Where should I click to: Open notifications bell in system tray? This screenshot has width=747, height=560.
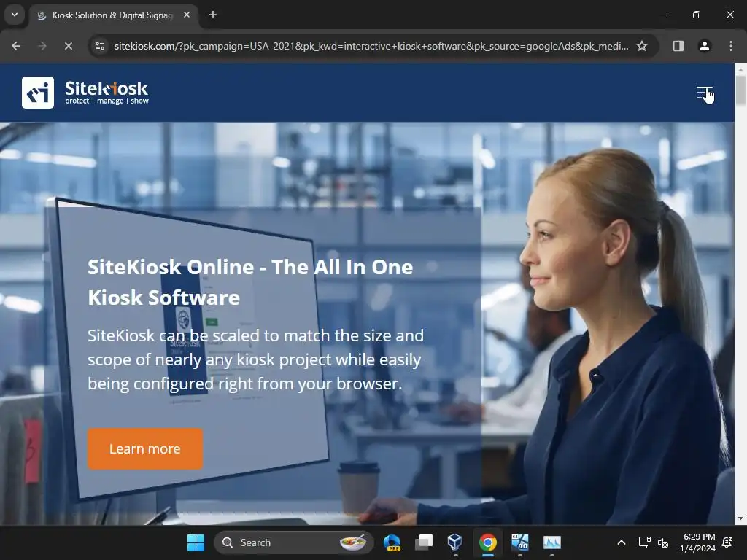728,542
